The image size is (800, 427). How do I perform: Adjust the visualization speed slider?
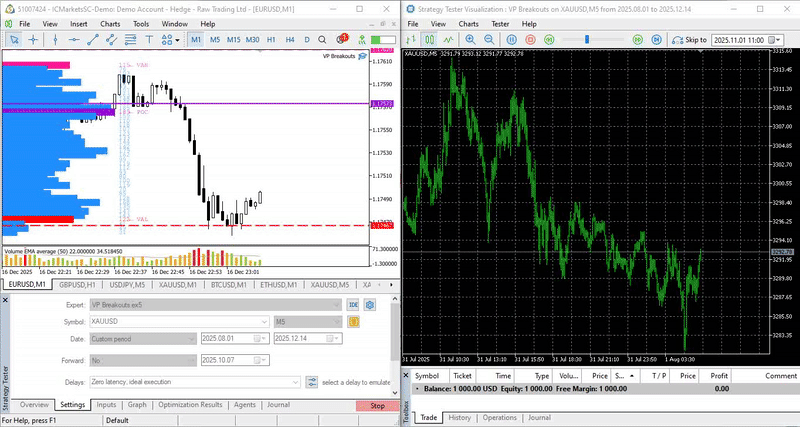coord(587,39)
